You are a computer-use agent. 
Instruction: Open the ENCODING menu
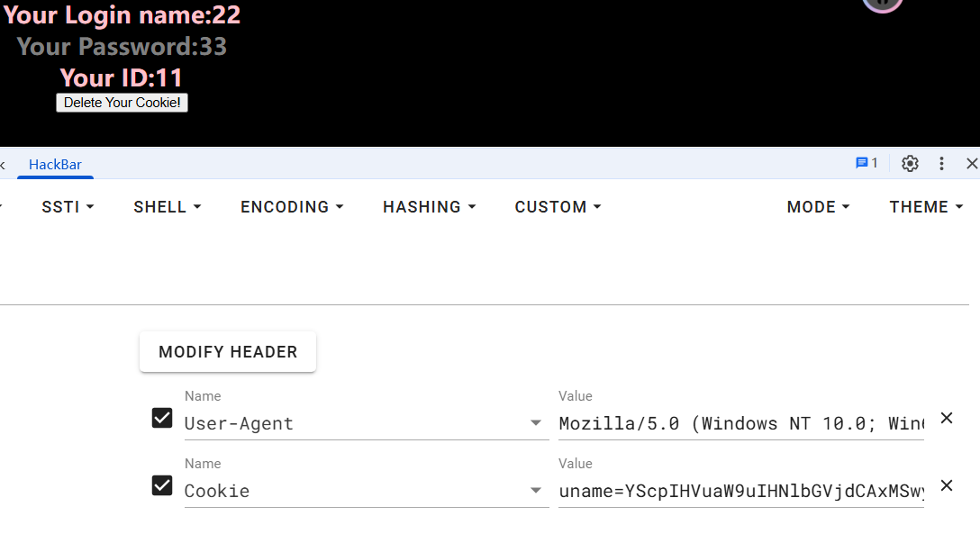292,207
